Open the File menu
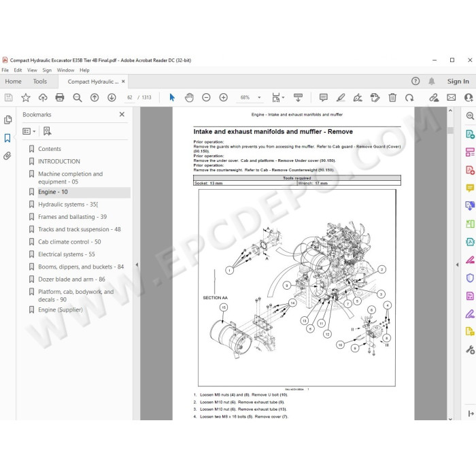Image resolution: width=476 pixels, height=476 pixels. [x=5, y=70]
